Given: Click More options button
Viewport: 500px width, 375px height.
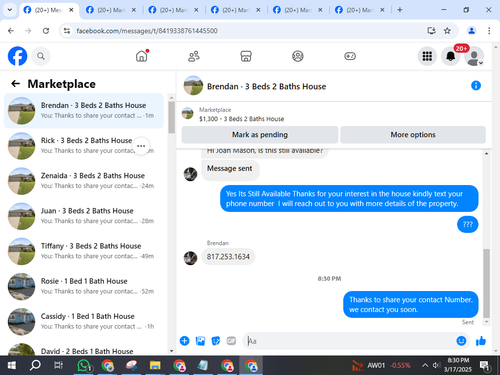Looking at the screenshot, I should [x=413, y=135].
